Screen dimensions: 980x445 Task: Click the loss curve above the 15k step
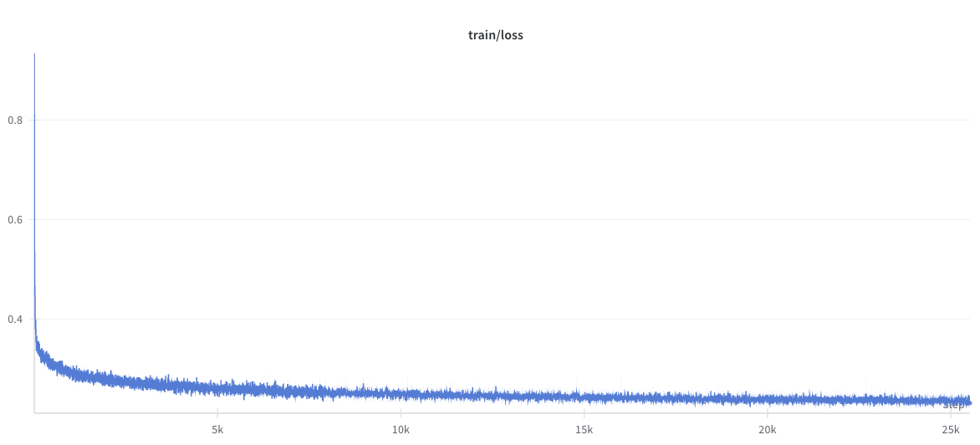click(584, 396)
